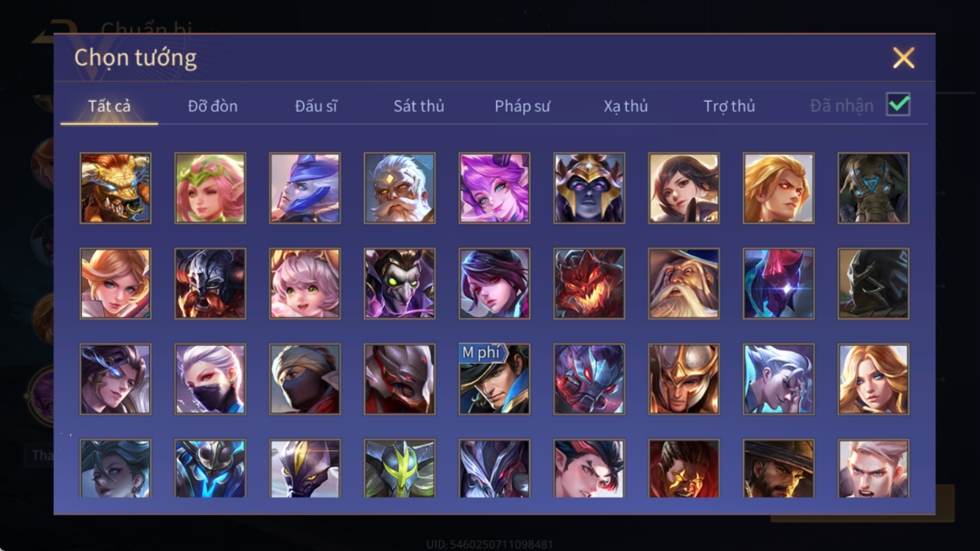Select the golden bull hero portrait
This screenshot has height=551, width=980.
[x=116, y=188]
